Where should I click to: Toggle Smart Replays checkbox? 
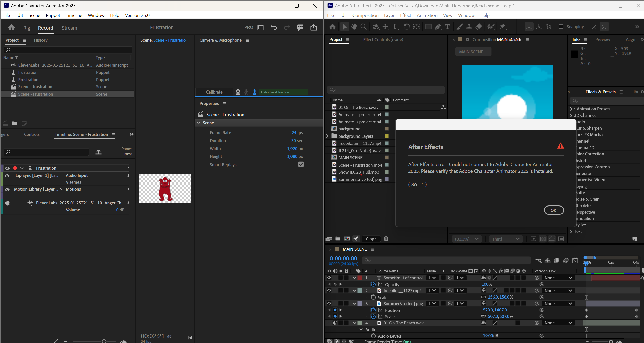301,164
